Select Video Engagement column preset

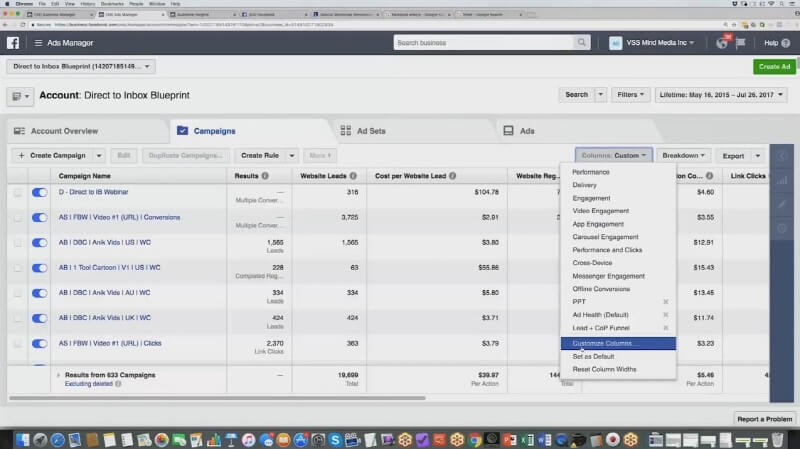pyautogui.click(x=601, y=211)
